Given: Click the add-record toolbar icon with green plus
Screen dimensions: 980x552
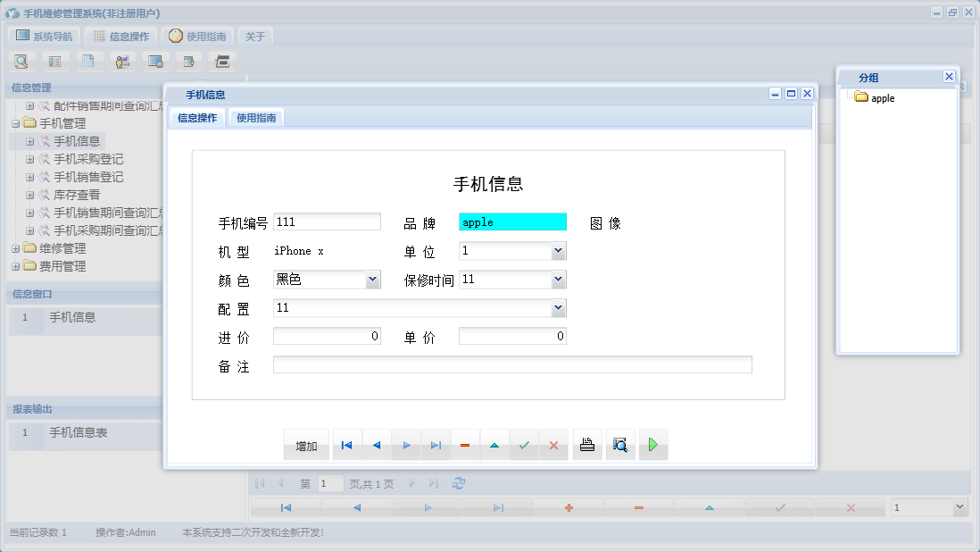Looking at the screenshot, I should tap(187, 61).
